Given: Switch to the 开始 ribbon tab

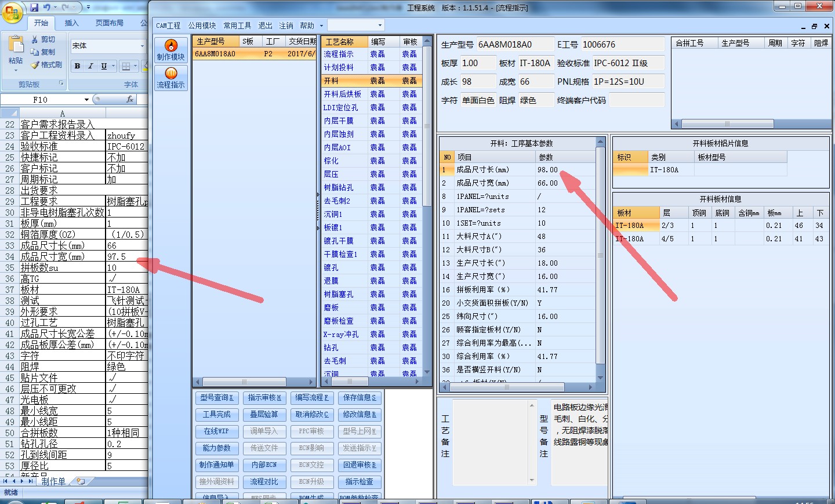Looking at the screenshot, I should click(41, 23).
